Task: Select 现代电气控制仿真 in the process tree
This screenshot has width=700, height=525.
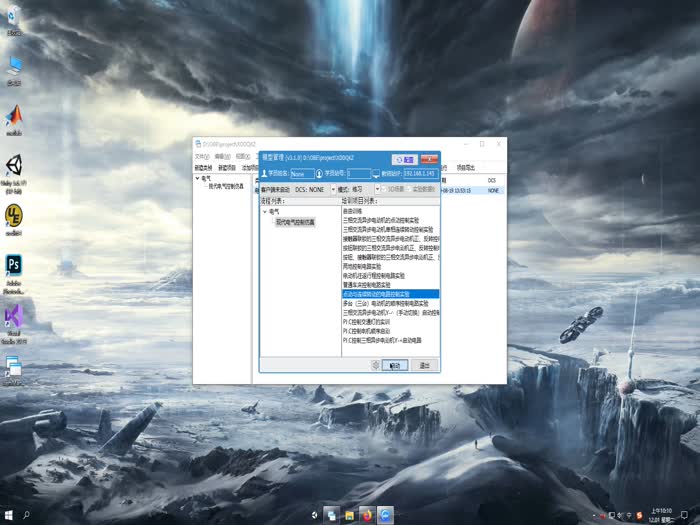Action: (295, 222)
